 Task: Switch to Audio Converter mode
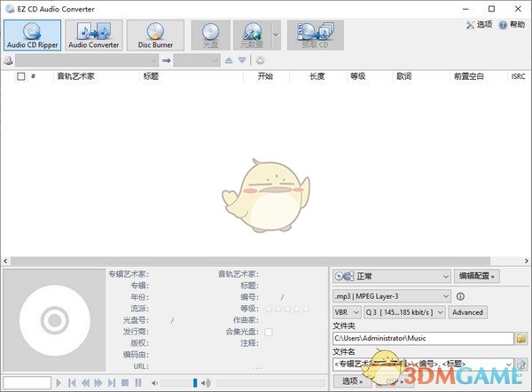[x=94, y=35]
